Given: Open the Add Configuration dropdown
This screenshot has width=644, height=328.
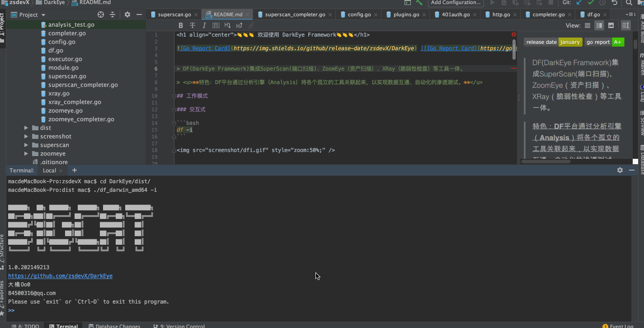Looking at the screenshot, I should (x=456, y=2).
